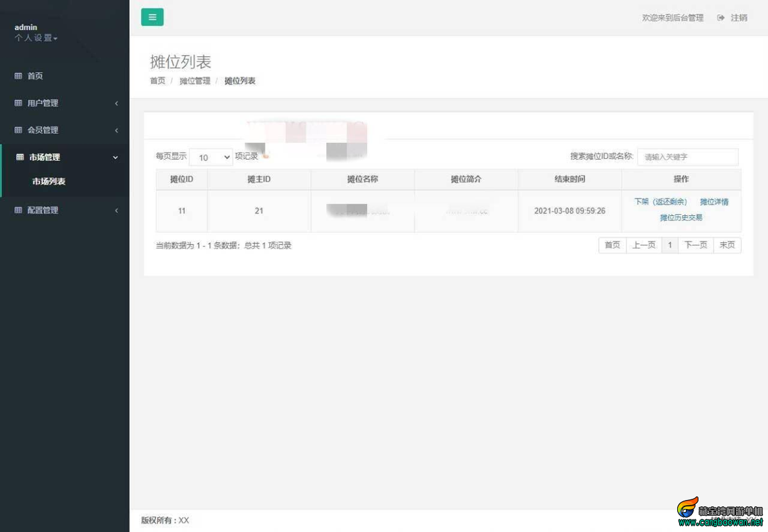Click the 配置管理 grid icon
This screenshot has width=768, height=532.
(x=18, y=210)
